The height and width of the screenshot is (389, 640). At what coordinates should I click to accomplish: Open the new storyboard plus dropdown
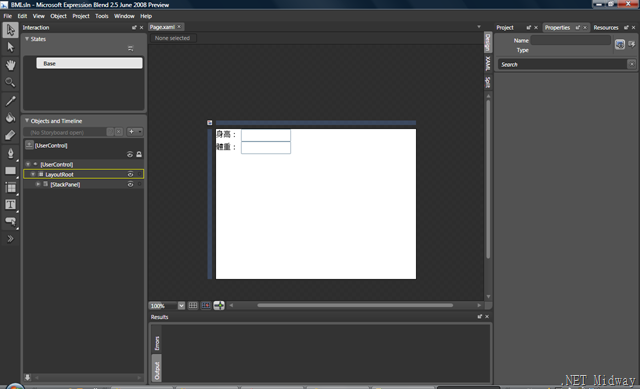[x=134, y=132]
